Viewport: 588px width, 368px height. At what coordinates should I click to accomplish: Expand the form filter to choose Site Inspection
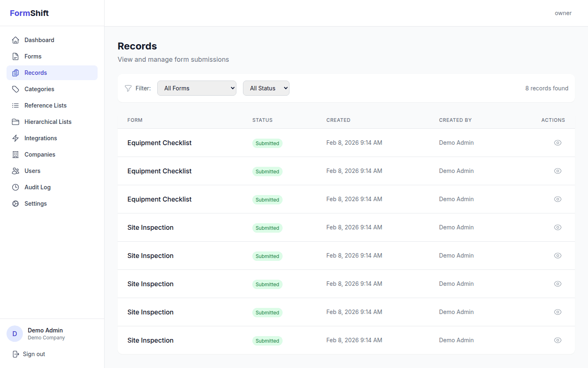point(197,88)
